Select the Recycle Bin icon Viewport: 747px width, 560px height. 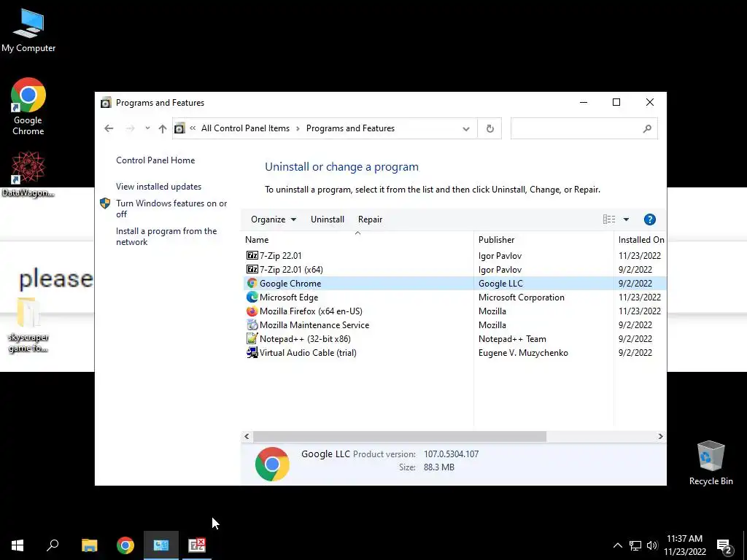point(711,463)
